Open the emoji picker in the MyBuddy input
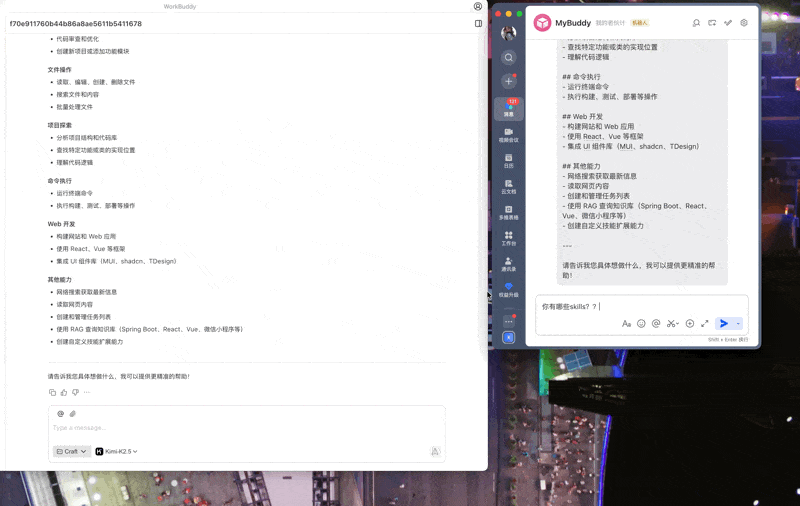 point(641,323)
